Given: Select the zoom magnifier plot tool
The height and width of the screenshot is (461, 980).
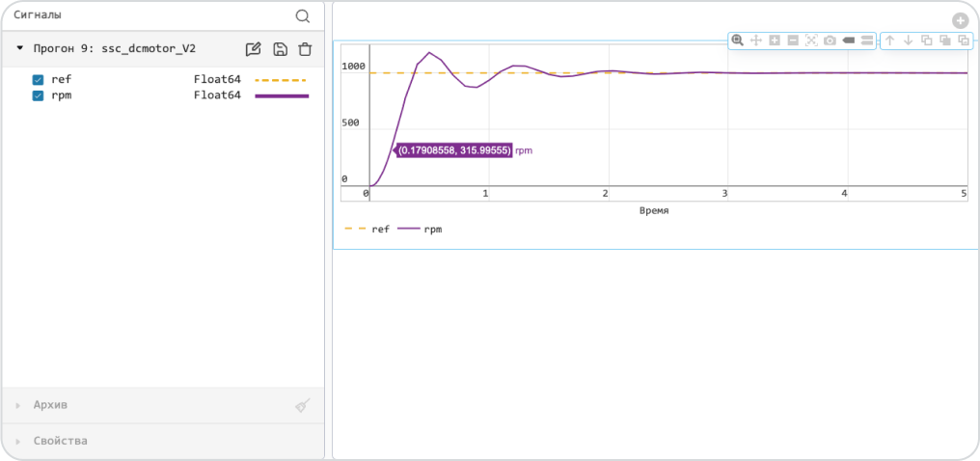Looking at the screenshot, I should tap(738, 41).
